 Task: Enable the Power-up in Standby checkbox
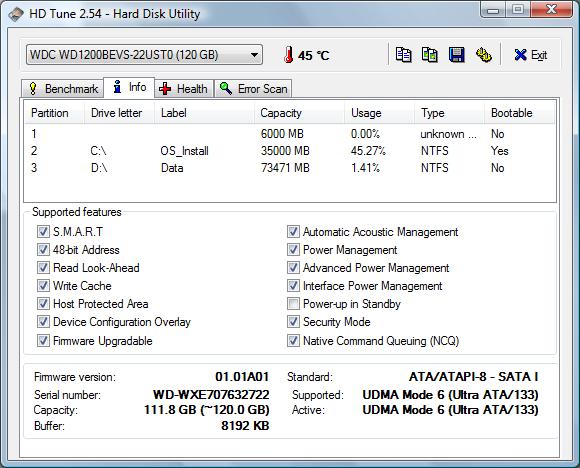(293, 303)
